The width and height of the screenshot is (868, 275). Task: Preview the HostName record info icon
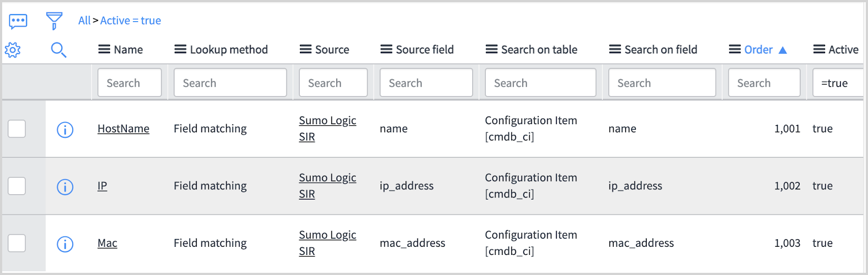click(x=65, y=130)
